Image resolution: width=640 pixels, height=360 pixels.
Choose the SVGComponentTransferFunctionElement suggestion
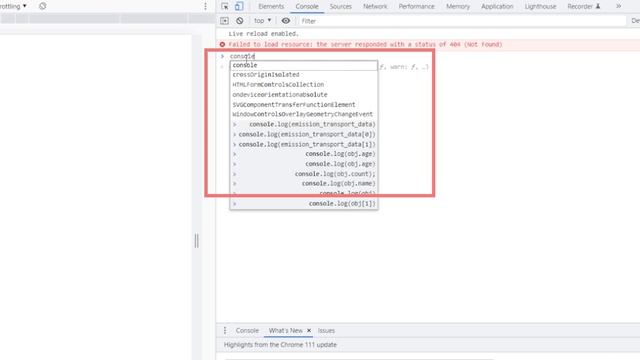[x=304, y=105]
